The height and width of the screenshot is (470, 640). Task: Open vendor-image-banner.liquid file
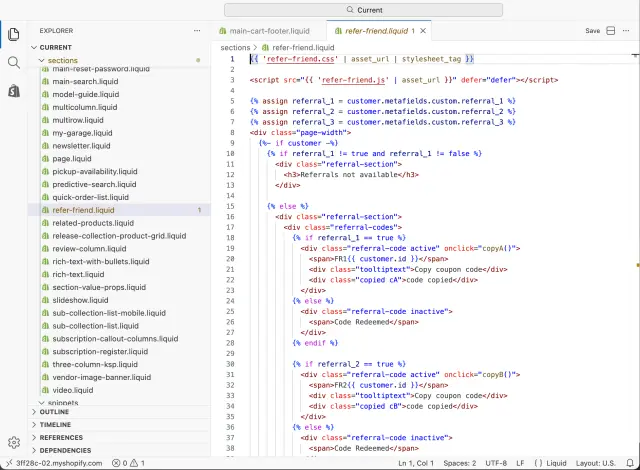pos(102,377)
